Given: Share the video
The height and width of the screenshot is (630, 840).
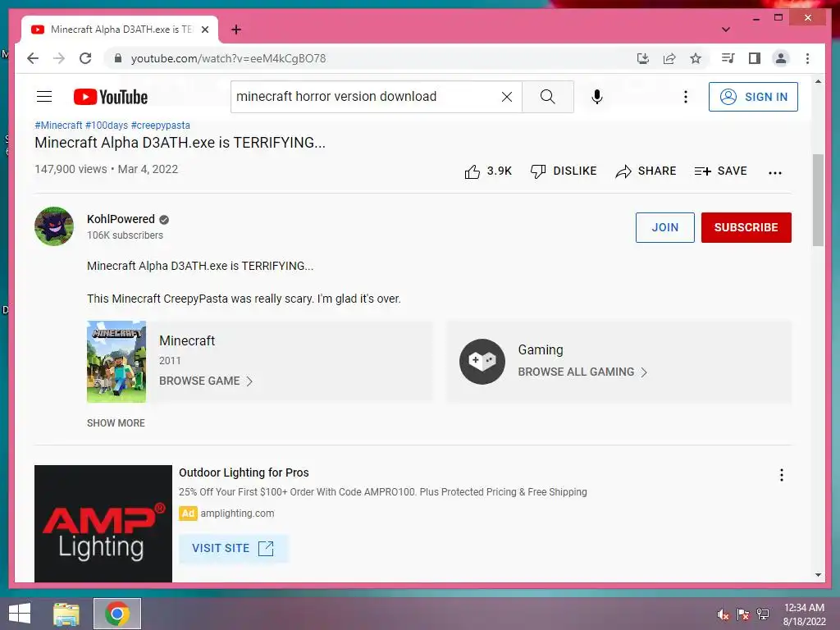Looking at the screenshot, I should click(646, 171).
